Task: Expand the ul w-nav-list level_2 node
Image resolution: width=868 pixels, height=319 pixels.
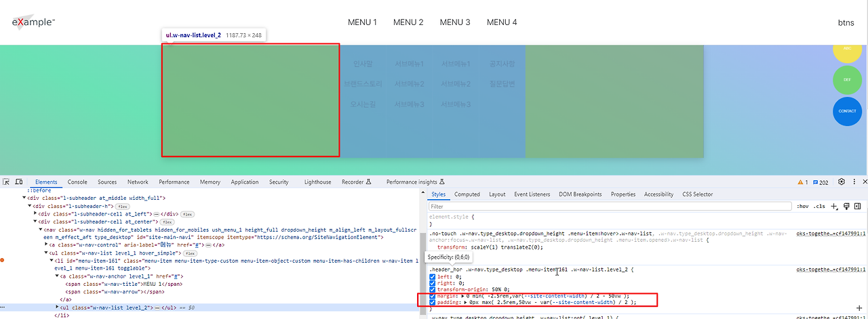Action: tap(56, 307)
